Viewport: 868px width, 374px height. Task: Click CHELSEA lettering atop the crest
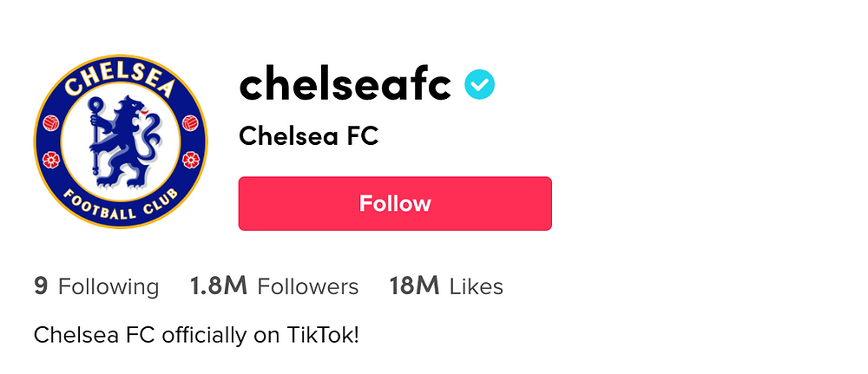tap(120, 79)
